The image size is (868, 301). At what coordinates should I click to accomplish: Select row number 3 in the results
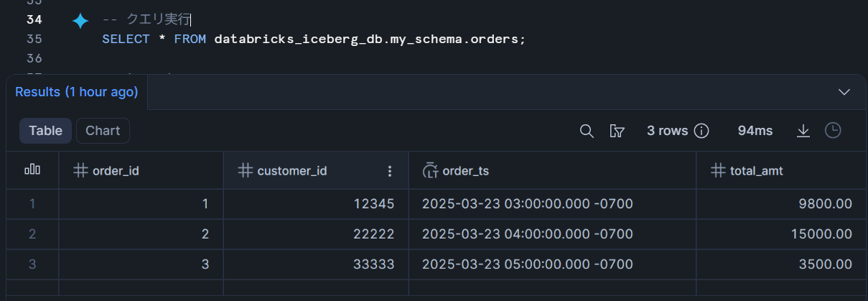pos(32,264)
